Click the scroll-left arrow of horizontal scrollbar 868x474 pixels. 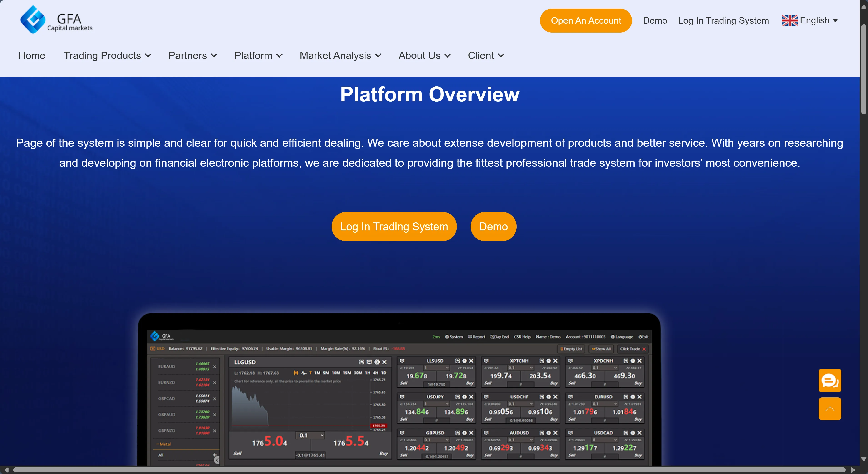[x=6, y=470]
